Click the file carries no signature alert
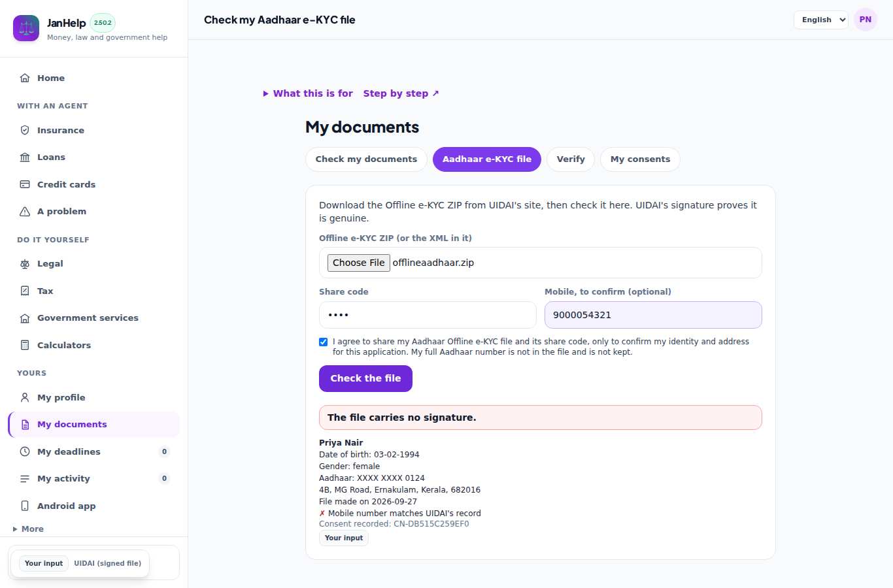The height and width of the screenshot is (588, 893). pyautogui.click(x=541, y=417)
